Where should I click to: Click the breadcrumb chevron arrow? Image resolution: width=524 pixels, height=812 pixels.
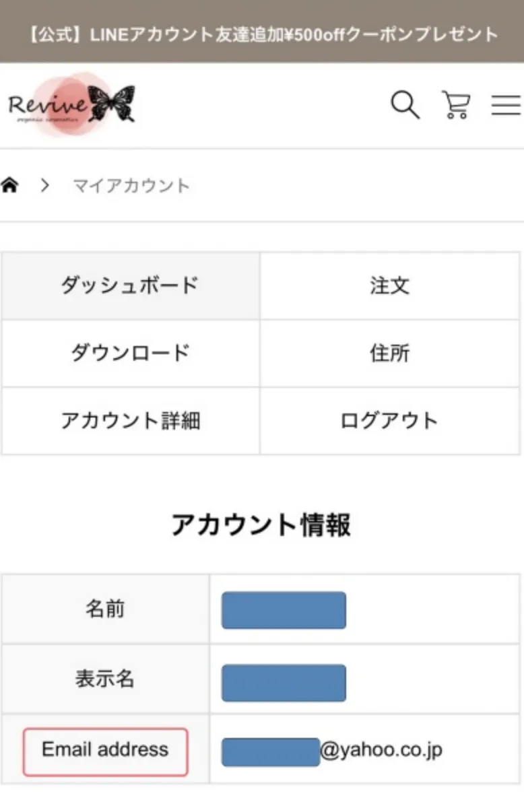(45, 185)
